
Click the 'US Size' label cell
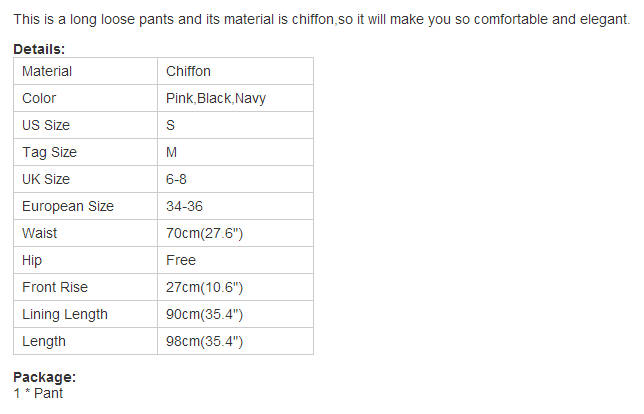pos(46,125)
